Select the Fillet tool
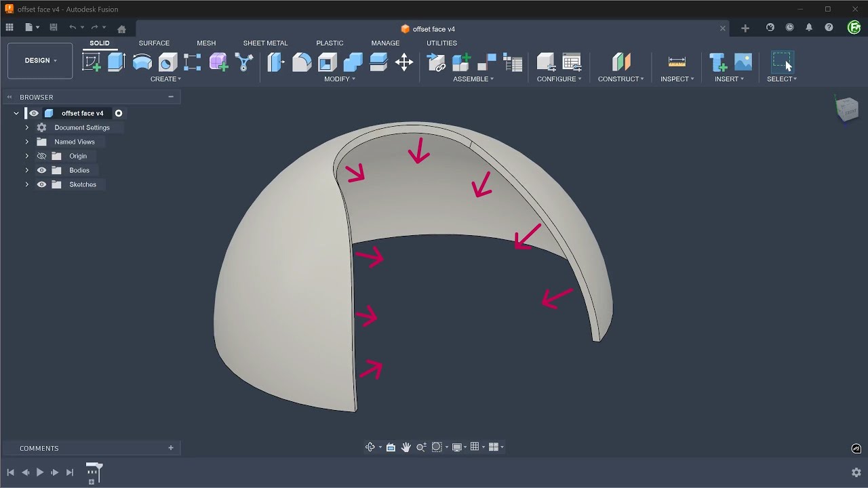Viewport: 868px width, 488px height. (x=302, y=62)
